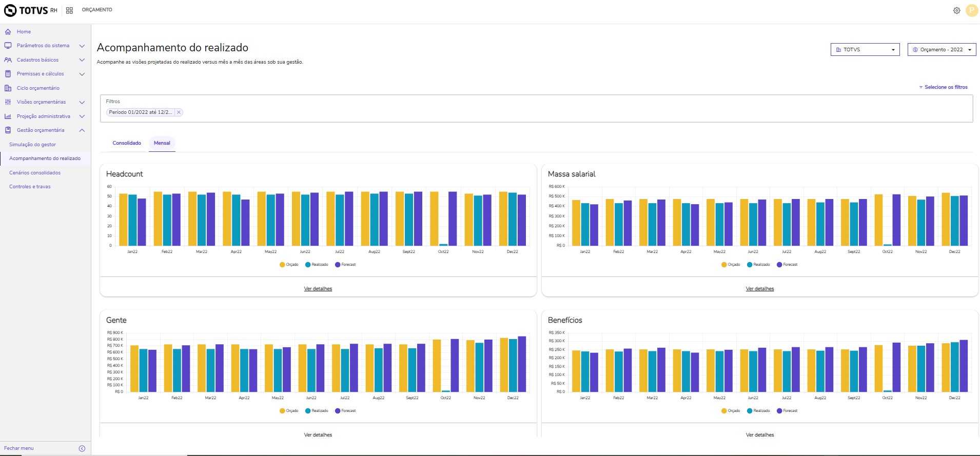Remove the Período filter chip
The image size is (980, 456).
click(x=179, y=112)
